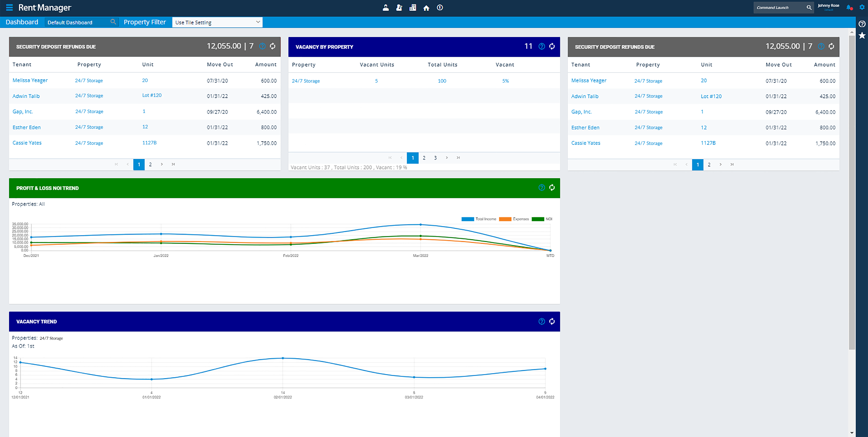Open the Johnny Rose user menu

(828, 7)
